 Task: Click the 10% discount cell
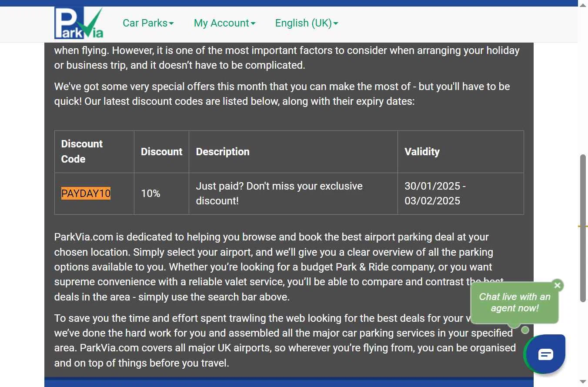pyautogui.click(x=161, y=193)
